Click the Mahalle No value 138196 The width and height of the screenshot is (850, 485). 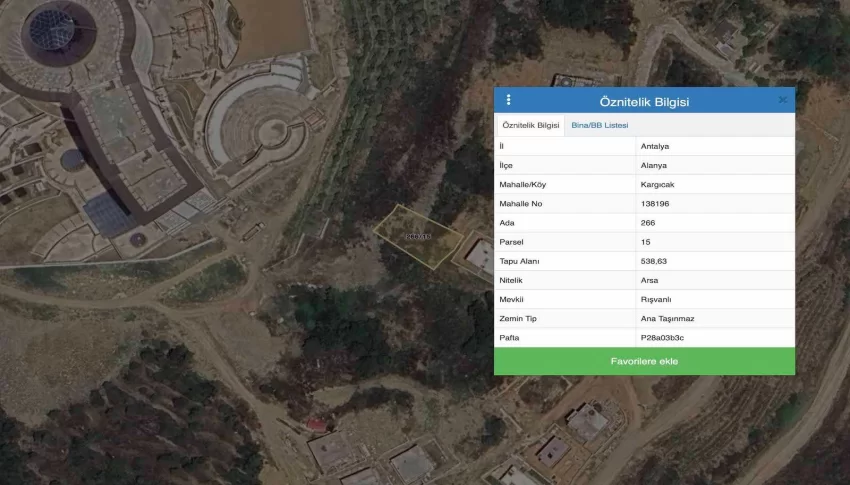[x=655, y=203]
